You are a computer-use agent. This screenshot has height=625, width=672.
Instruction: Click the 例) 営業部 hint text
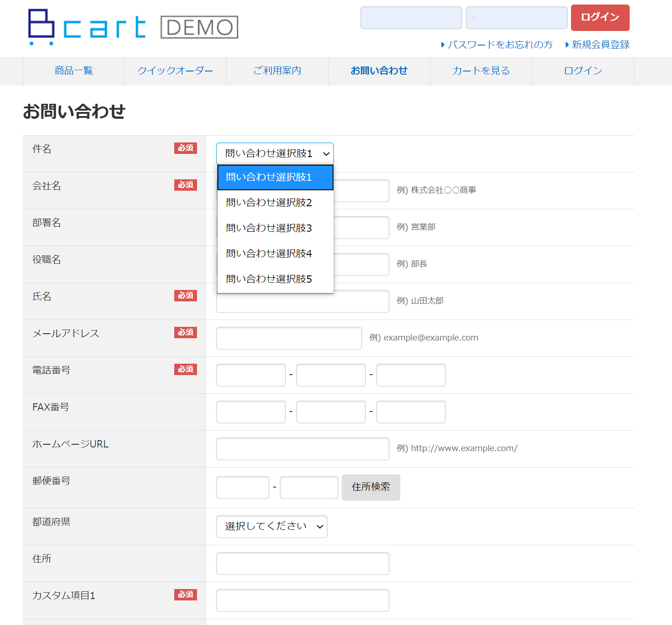[416, 227]
